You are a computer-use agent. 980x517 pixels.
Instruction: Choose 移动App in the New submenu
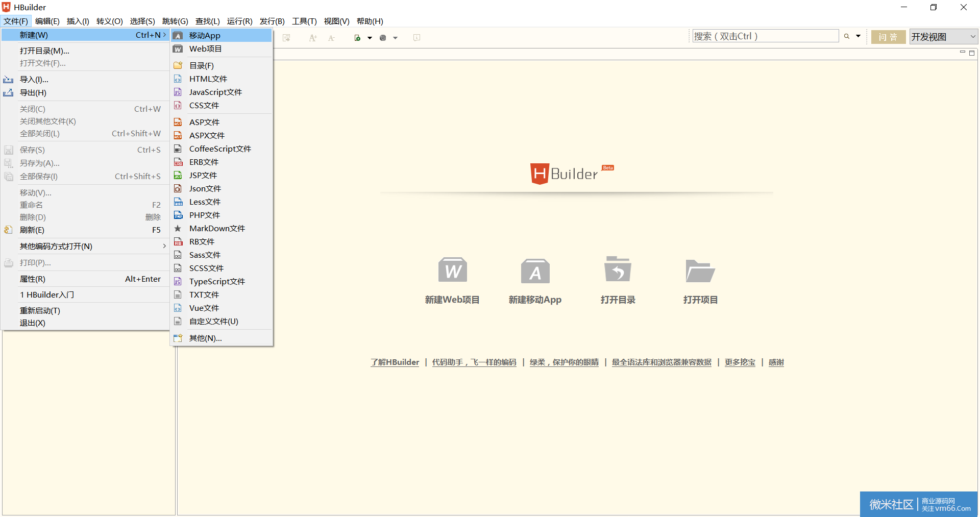click(x=222, y=35)
